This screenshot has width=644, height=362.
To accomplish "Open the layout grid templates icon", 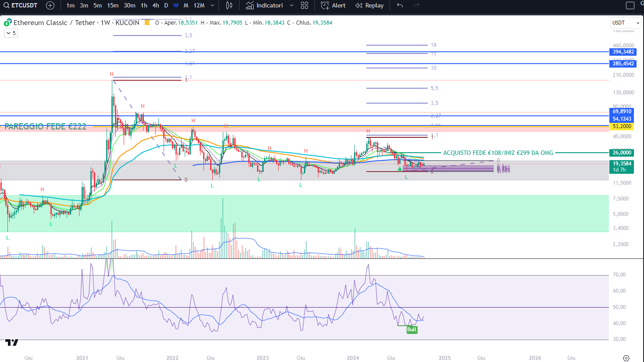I will (304, 6).
